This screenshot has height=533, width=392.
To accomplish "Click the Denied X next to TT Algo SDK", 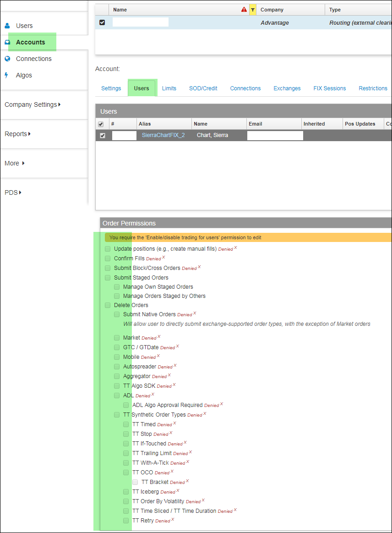I will [166, 386].
